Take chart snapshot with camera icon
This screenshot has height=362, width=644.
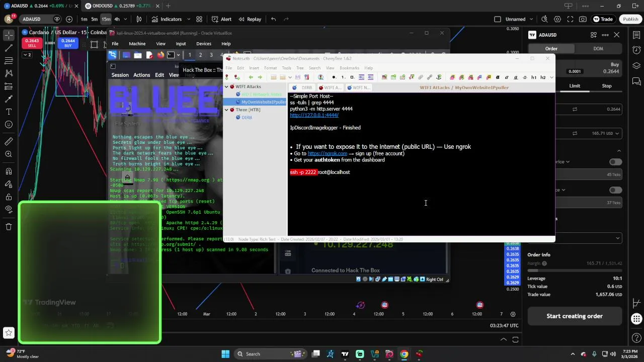click(x=583, y=19)
